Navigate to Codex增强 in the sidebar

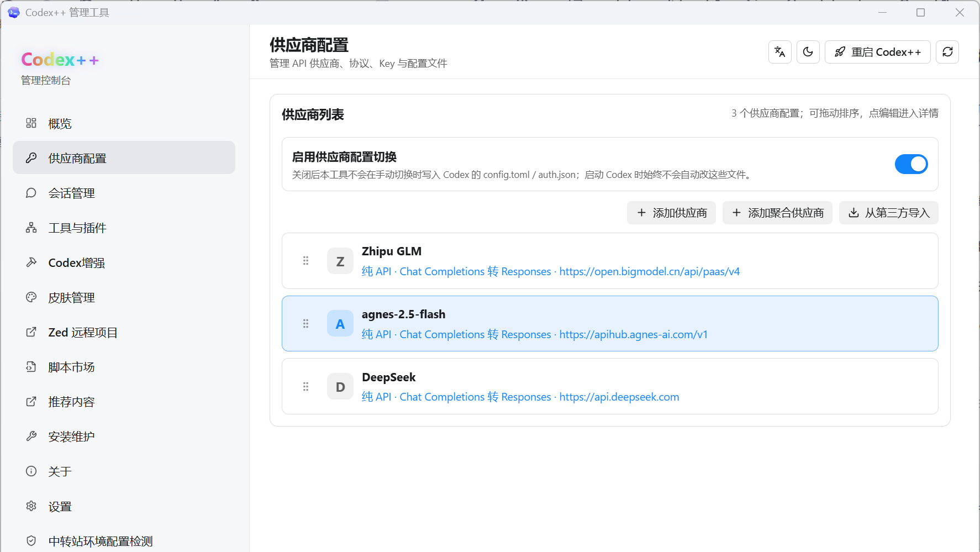[x=124, y=262]
